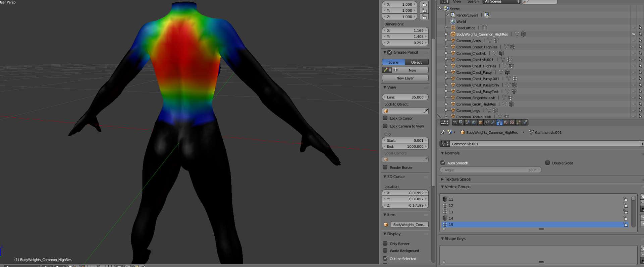The height and width of the screenshot is (267, 644).
Task: Open the World properties globe tab
Action: coord(474,122)
